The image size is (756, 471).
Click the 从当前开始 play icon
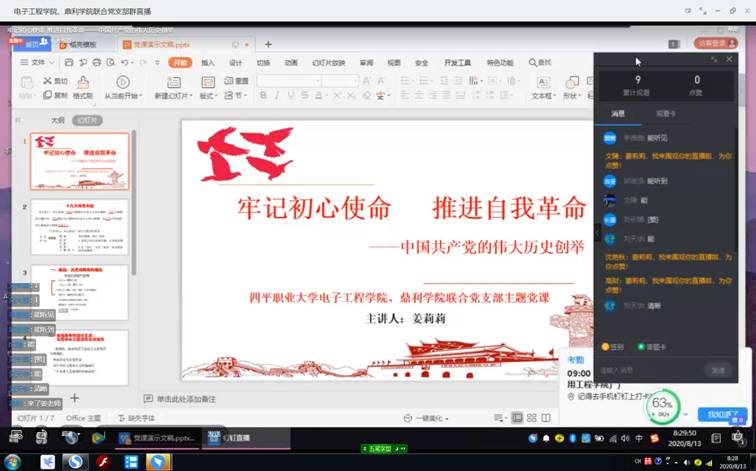(x=123, y=82)
